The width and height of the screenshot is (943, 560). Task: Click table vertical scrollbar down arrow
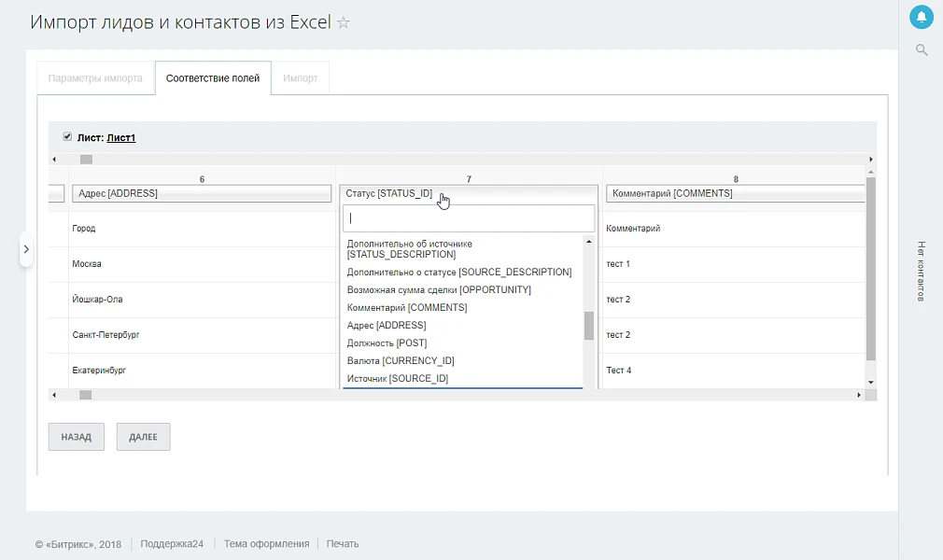871,383
